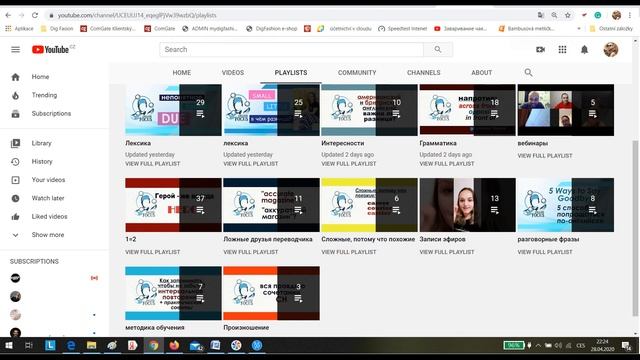This screenshot has height=360, width=640.
Task: Open Firefox from the taskbar
Action: pos(174,345)
